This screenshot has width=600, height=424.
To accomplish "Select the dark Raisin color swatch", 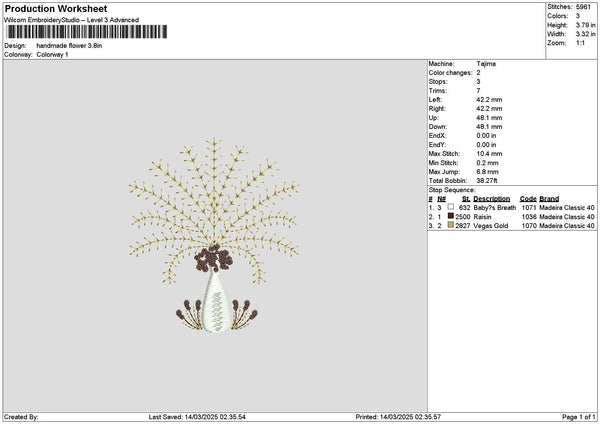I will click(452, 217).
